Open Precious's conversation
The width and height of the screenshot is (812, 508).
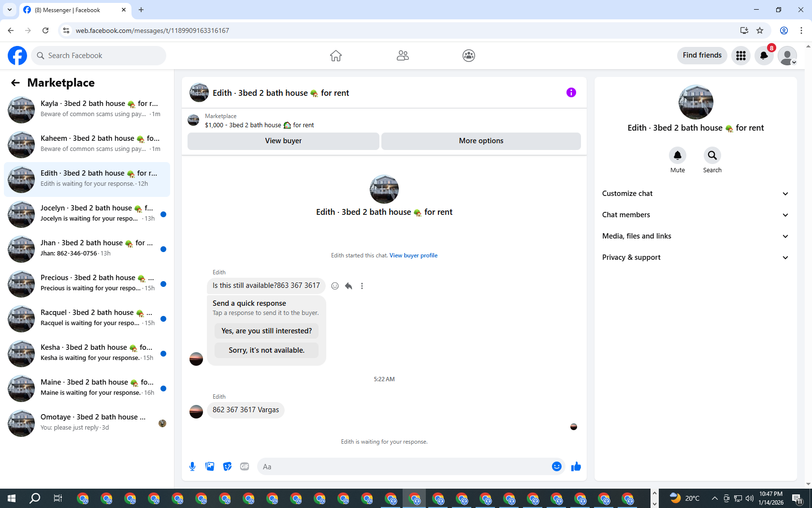87,284
